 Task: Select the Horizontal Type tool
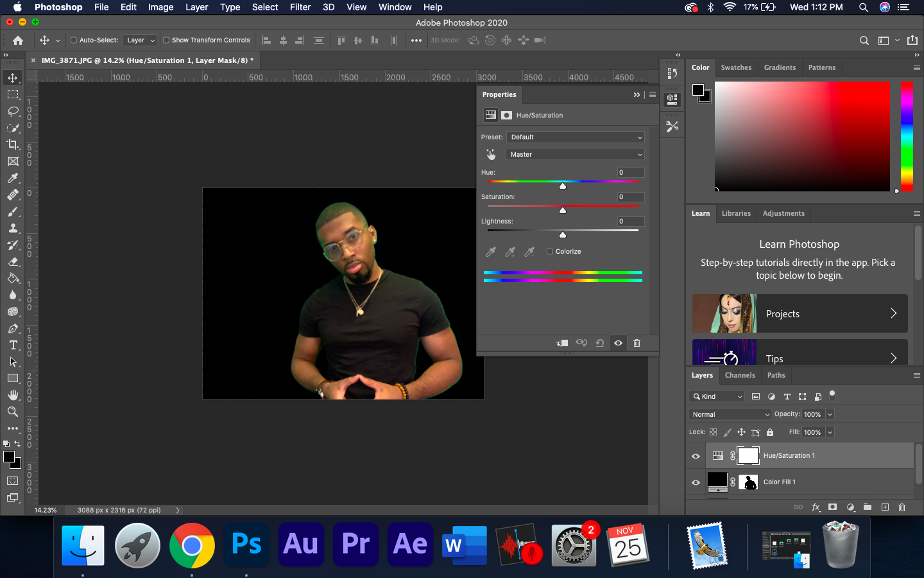13,345
